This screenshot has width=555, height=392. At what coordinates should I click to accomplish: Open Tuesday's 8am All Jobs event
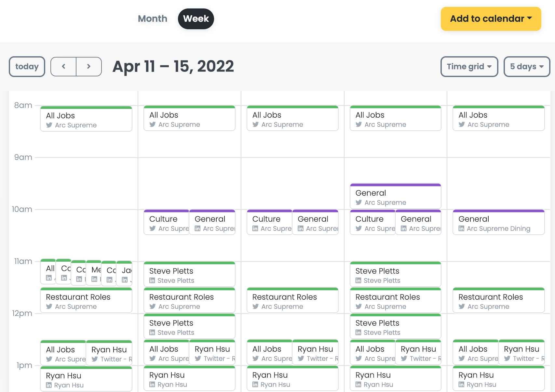pos(189,119)
